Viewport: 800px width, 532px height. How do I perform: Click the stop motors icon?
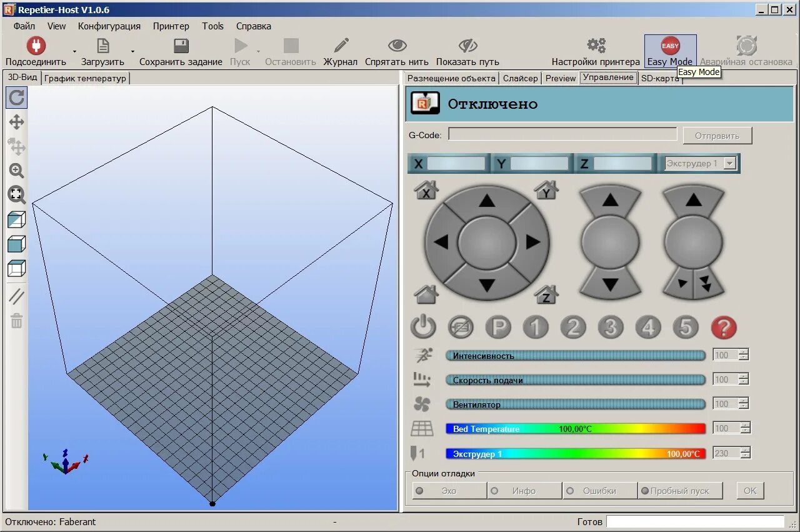pos(461,327)
